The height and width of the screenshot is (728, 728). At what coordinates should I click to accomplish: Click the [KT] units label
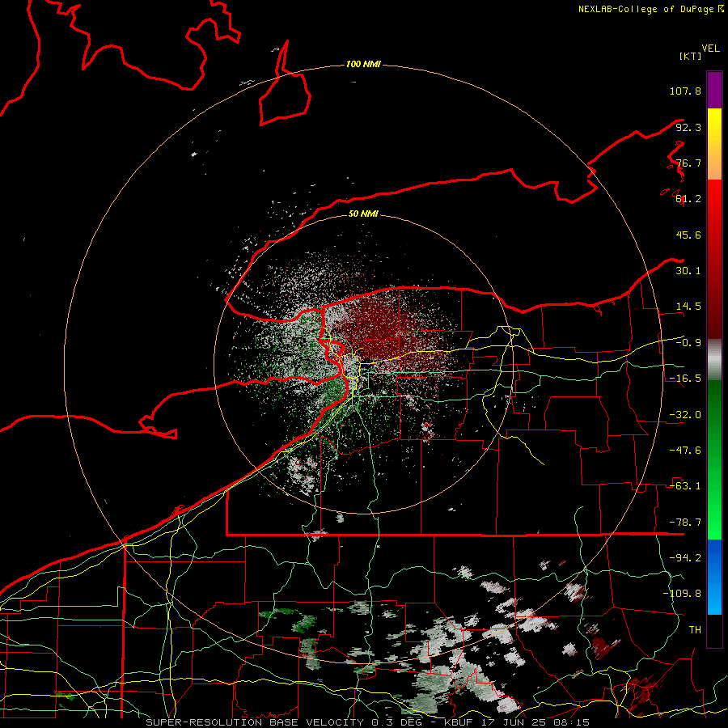click(x=690, y=56)
